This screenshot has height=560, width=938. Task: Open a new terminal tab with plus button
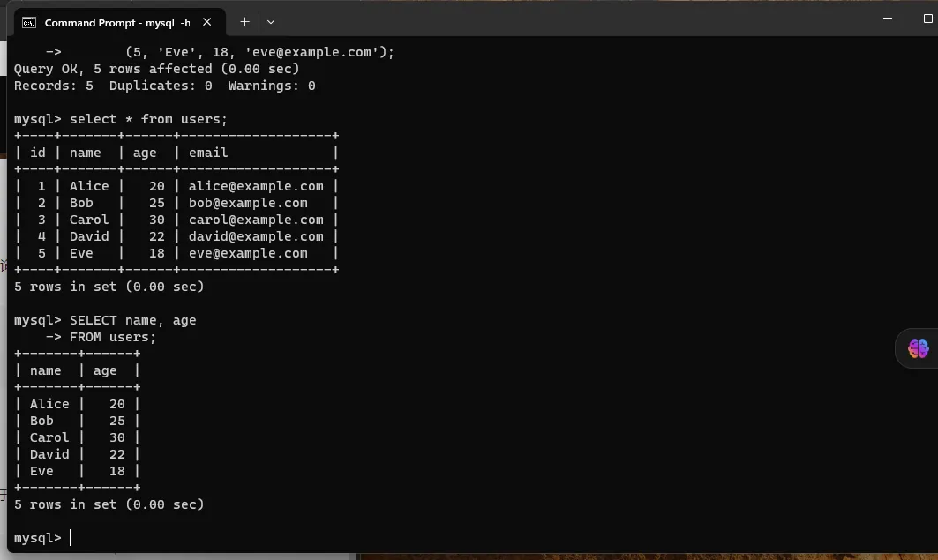coord(244,22)
